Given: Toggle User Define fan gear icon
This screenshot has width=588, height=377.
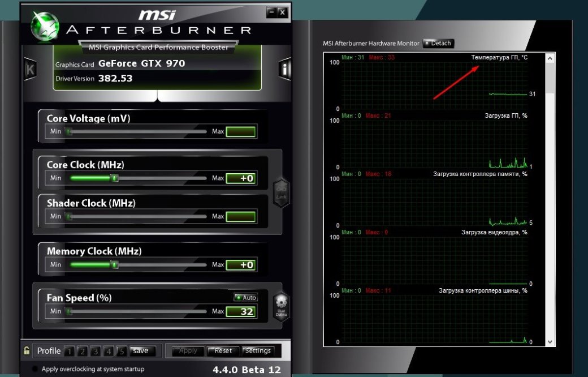Looking at the screenshot, I should point(281,306).
